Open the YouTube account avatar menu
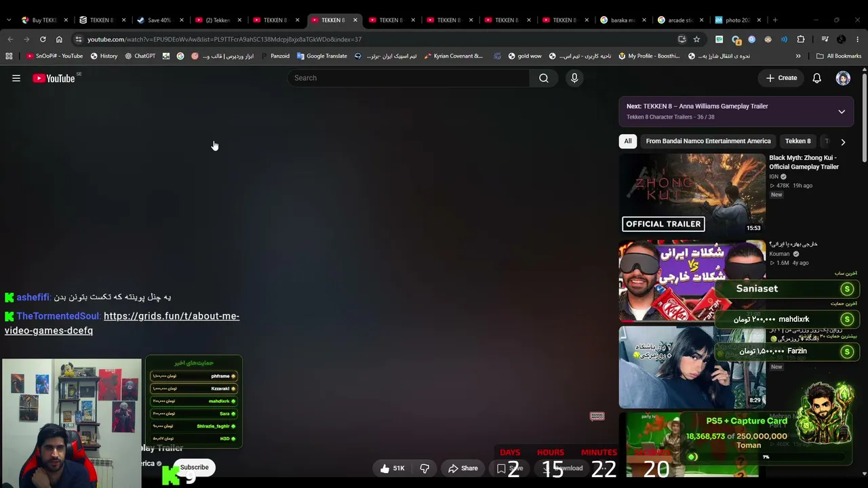 pyautogui.click(x=843, y=78)
